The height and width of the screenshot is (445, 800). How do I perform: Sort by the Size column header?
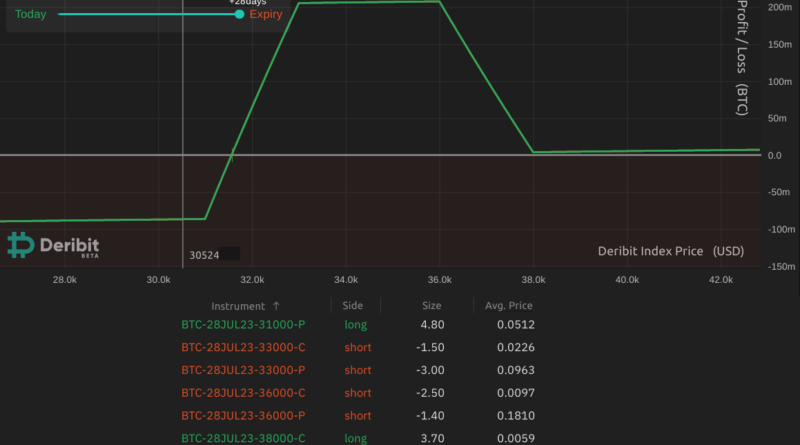point(431,306)
